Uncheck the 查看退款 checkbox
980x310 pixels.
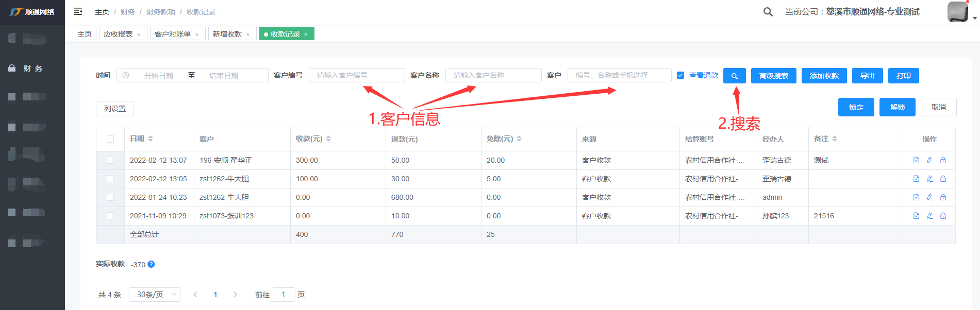point(680,75)
